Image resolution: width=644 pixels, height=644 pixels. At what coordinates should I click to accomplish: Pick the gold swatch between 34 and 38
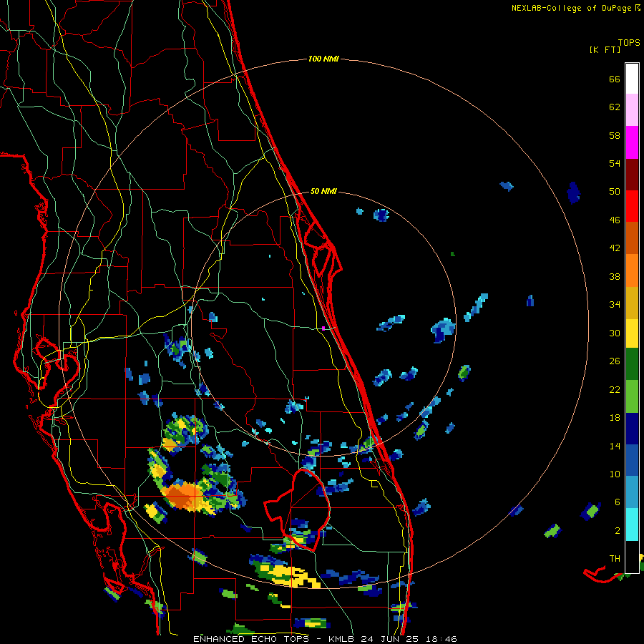(632, 303)
